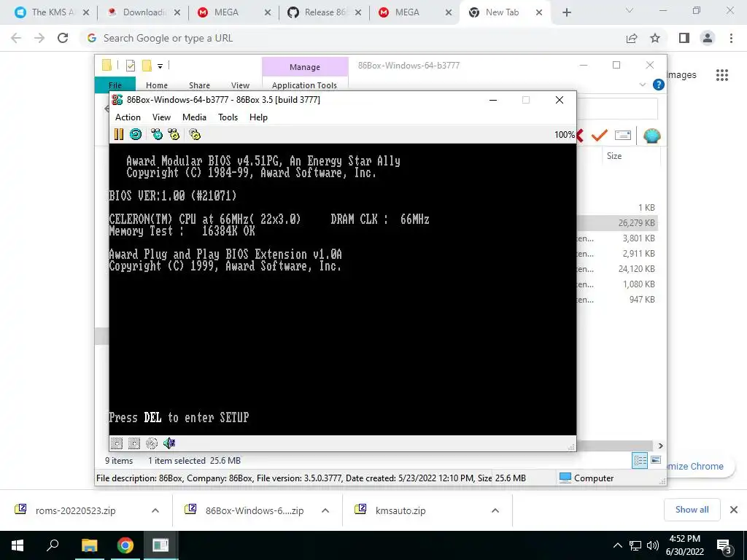The width and height of the screenshot is (747, 560).
Task: Open the Help menu in 86Box
Action: click(259, 117)
